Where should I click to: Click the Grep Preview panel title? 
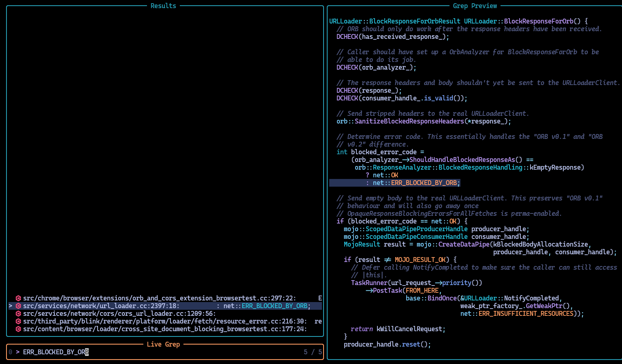(x=475, y=6)
